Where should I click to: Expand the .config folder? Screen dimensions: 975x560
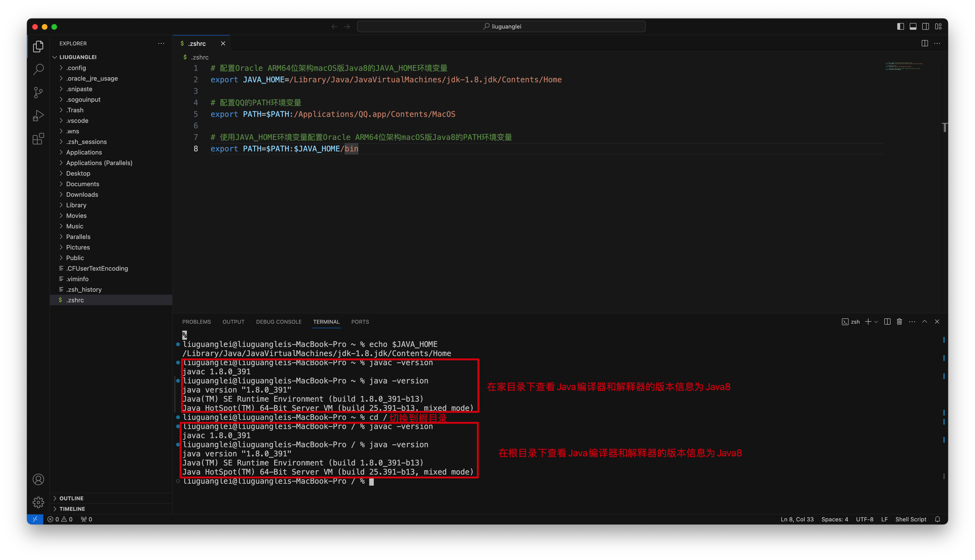pos(112,68)
